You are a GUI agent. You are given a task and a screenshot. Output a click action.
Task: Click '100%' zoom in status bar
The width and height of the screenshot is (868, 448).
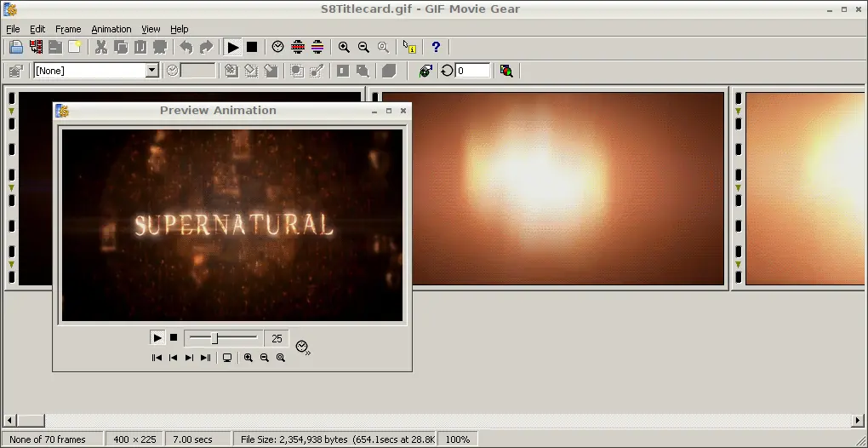[457, 439]
